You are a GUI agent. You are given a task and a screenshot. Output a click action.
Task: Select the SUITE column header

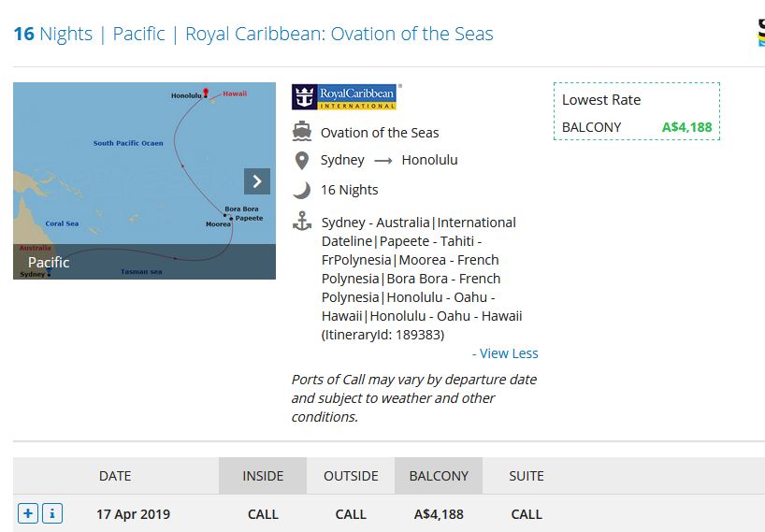tap(527, 476)
